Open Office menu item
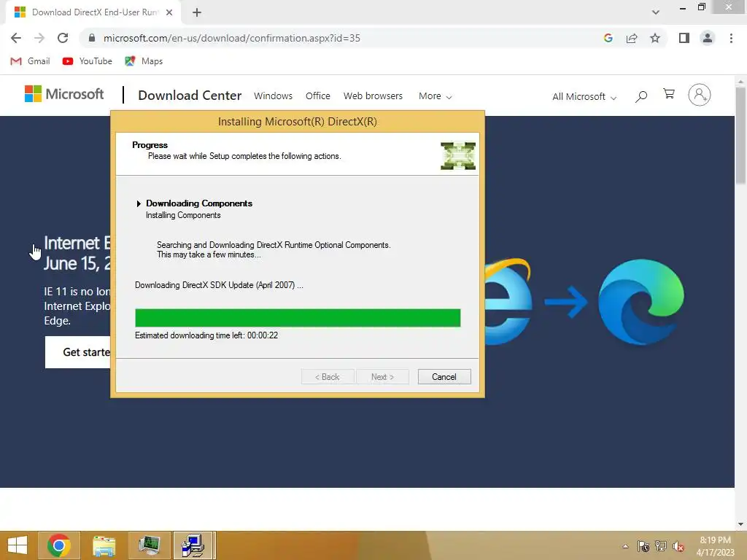747x560 pixels. point(318,96)
